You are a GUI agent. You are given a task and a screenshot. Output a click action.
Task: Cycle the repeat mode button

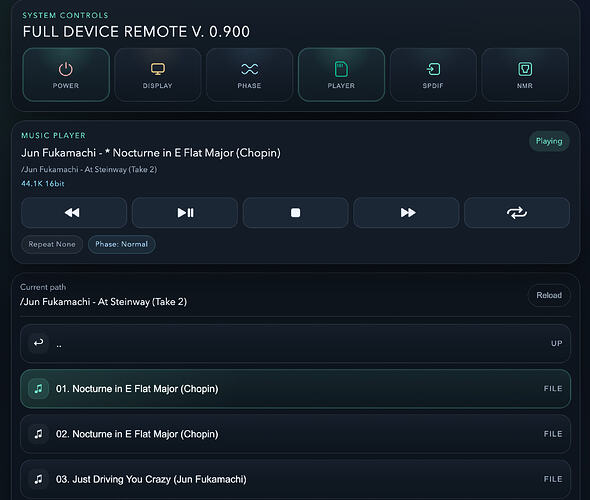[517, 213]
